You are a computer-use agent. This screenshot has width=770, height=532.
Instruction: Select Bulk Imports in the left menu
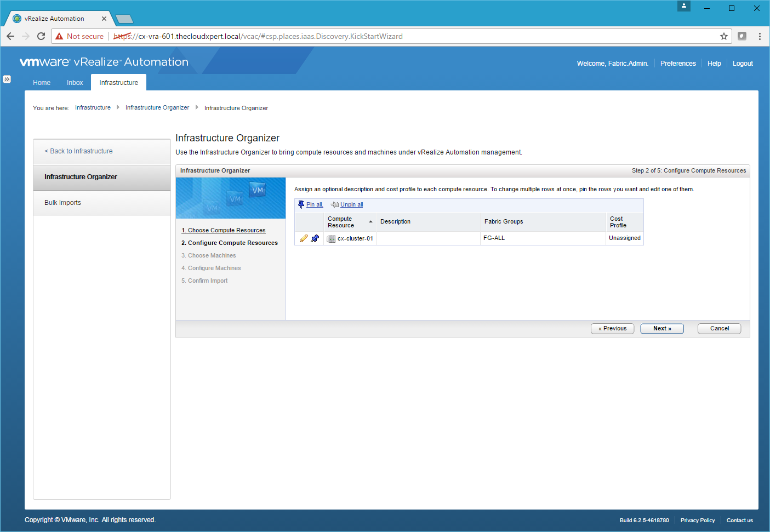click(62, 203)
